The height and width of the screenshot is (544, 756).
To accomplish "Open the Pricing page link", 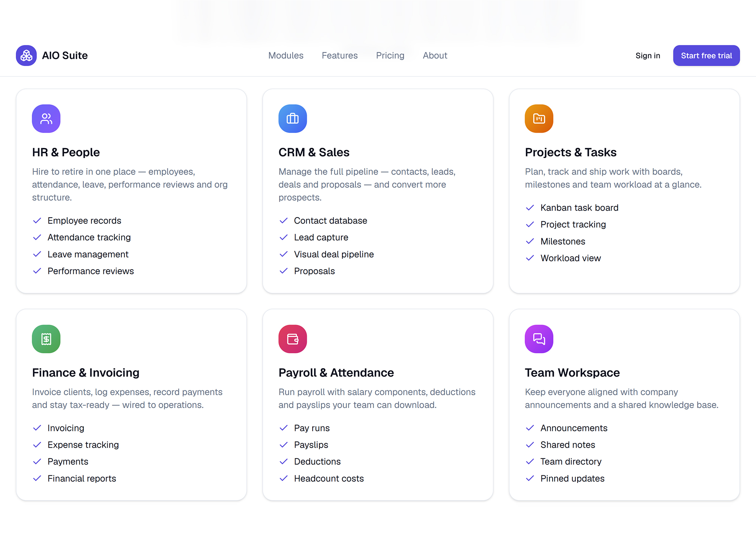I will coord(390,56).
